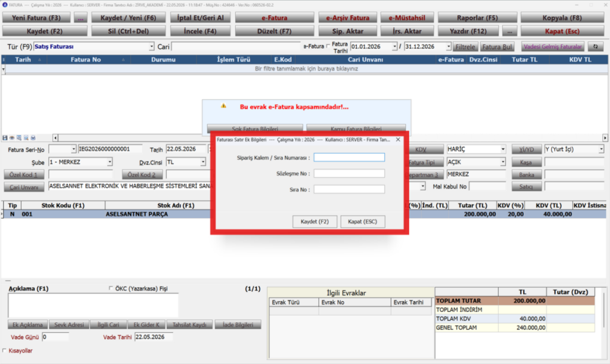Enable the ÖKC (Yazarkasa) Fişi checkbox
This screenshot has height=364, width=610.
[x=111, y=288]
